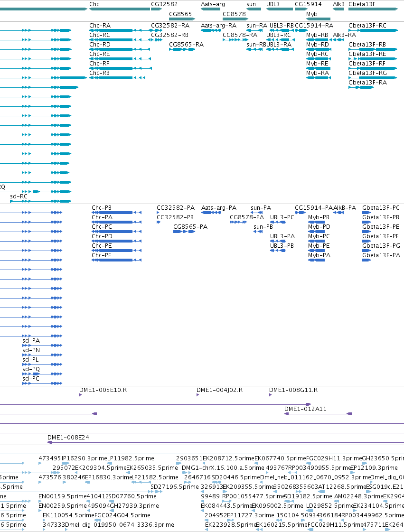The image size is (404, 532).
Task: Click EST LP11982.5prime
Action: pyautogui.click(x=131, y=458)
